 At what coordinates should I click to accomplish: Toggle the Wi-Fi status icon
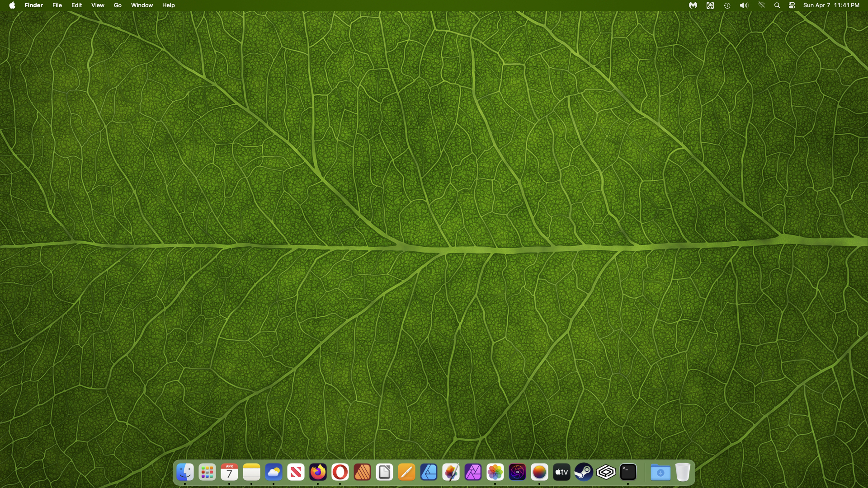click(762, 5)
